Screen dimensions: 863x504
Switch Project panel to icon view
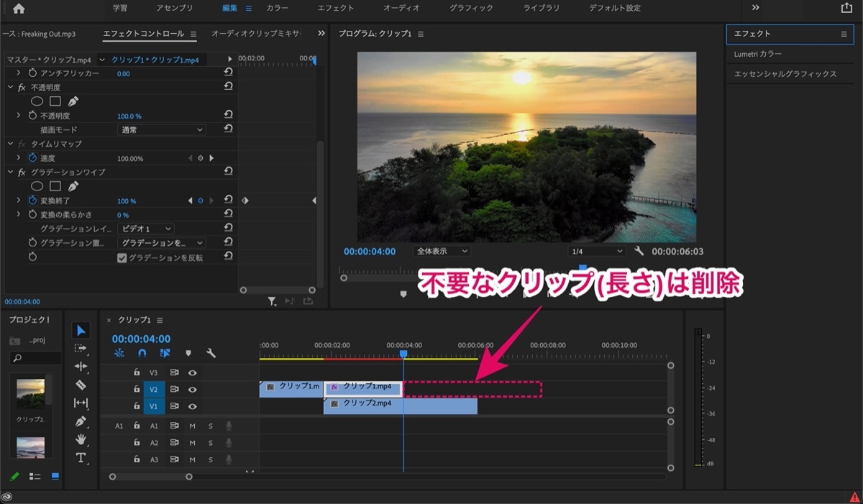(x=55, y=476)
